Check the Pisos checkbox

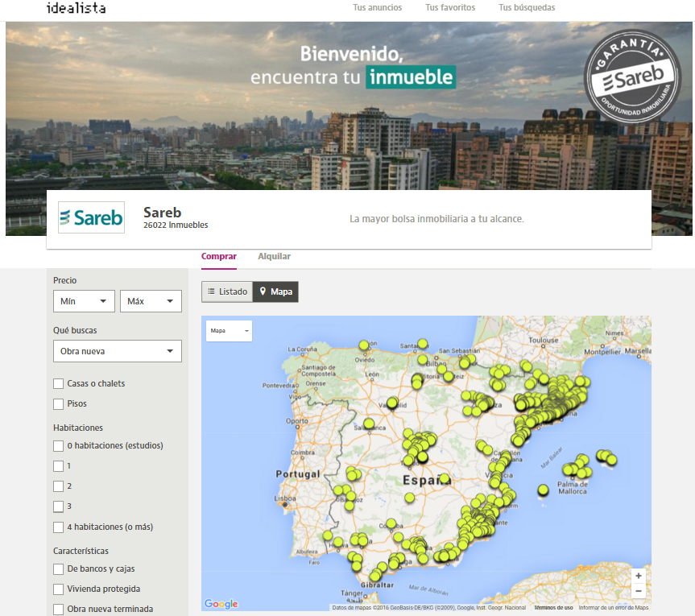coord(58,403)
